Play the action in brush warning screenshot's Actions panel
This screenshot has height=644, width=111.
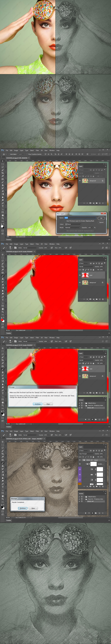pyautogui.click(x=92, y=419)
